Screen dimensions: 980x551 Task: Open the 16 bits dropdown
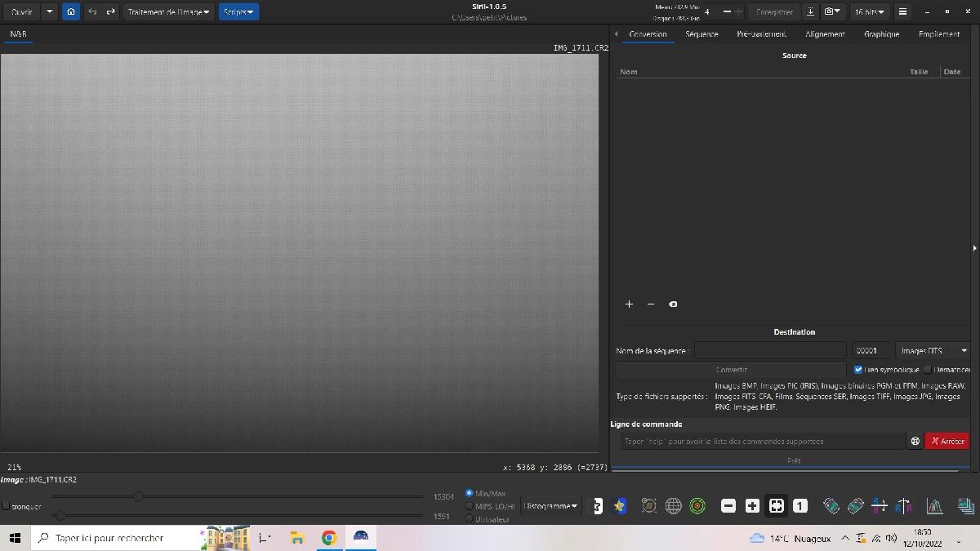[x=869, y=12]
